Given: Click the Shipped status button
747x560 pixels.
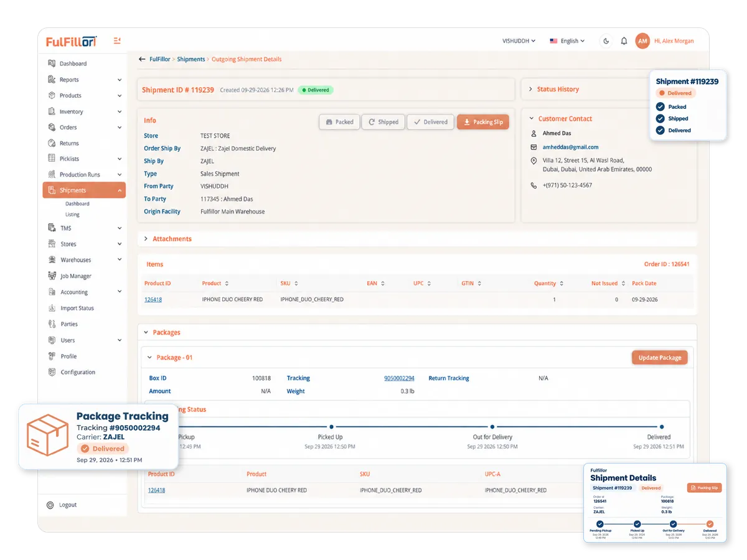Looking at the screenshot, I should pos(383,122).
